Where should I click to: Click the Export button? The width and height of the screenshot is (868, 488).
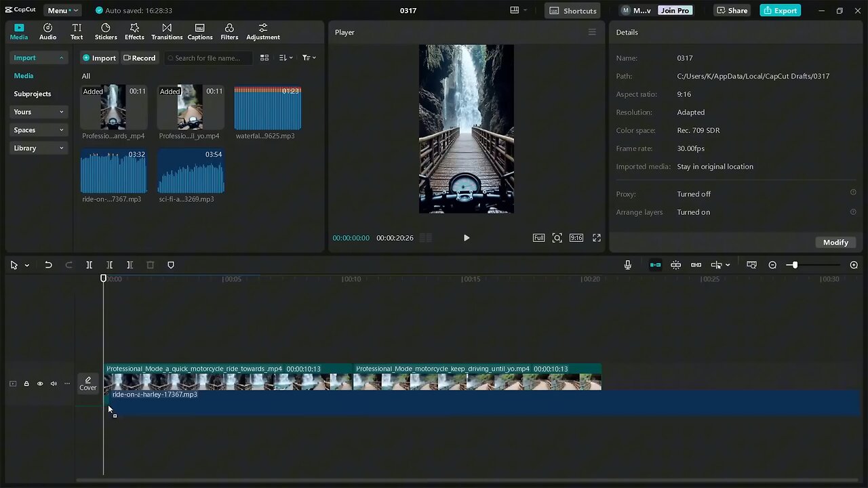[x=780, y=11]
